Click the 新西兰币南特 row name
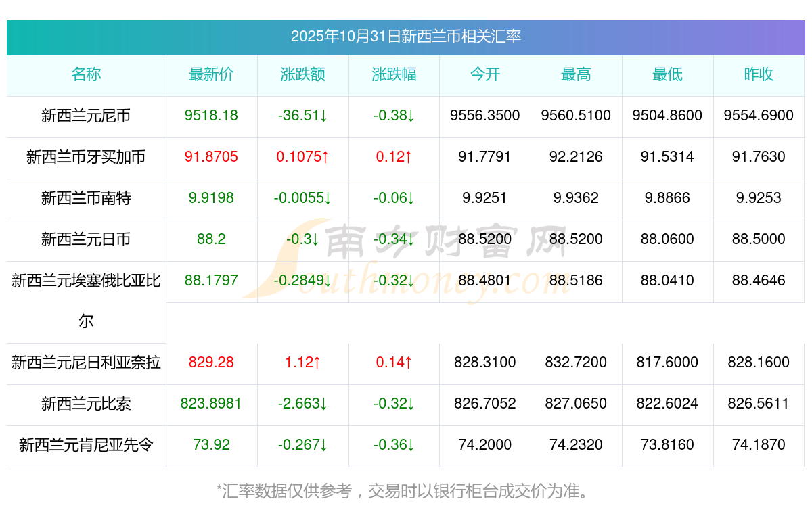The width and height of the screenshot is (812, 512). (x=86, y=198)
